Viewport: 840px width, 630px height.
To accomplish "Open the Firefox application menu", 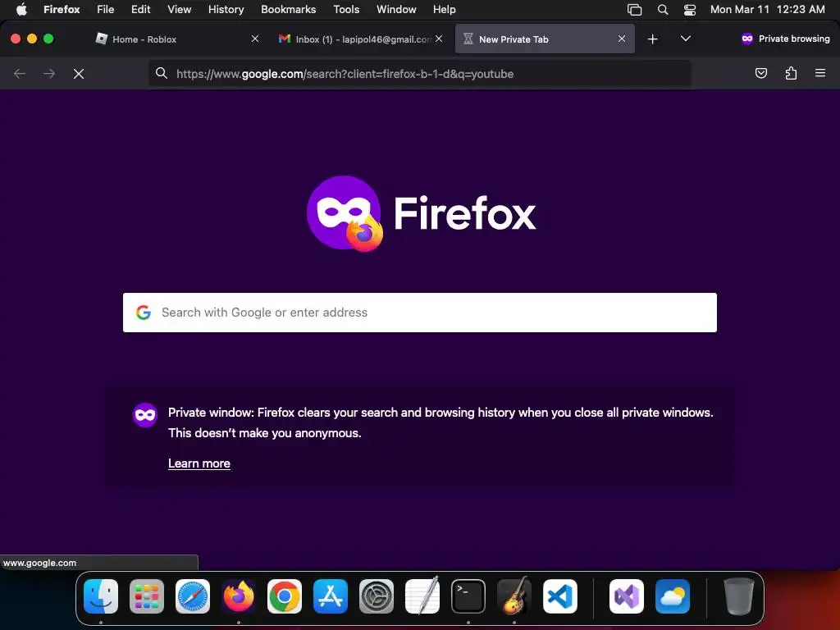I will coord(62,10).
